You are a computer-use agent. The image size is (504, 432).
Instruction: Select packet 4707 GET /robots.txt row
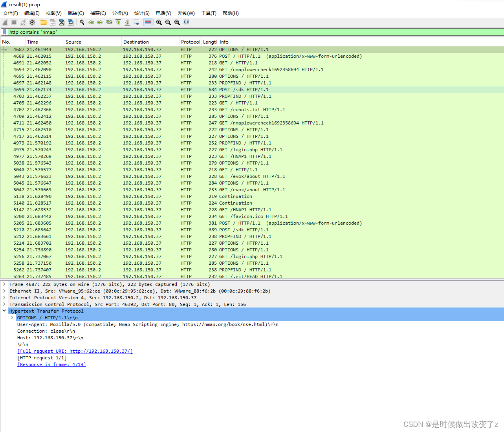click(x=252, y=110)
